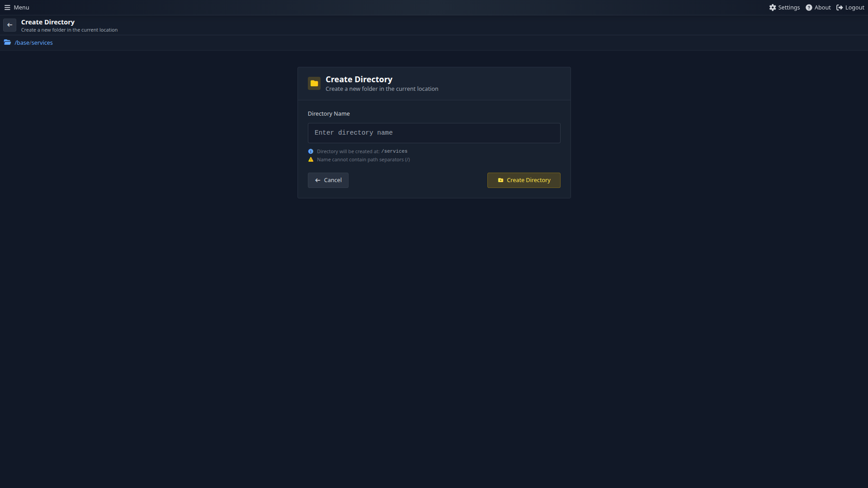Image resolution: width=868 pixels, height=488 pixels.
Task: Click the blue folder icon in breadcrumb
Action: (7, 42)
